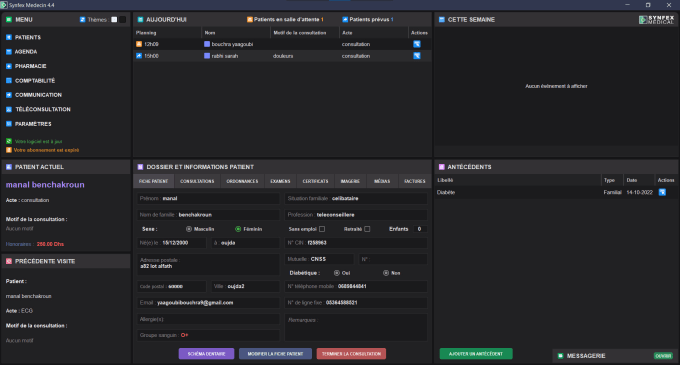This screenshot has width=680, height=365.
Task: Click the Diabète antecedent row label
Action: coord(446,192)
